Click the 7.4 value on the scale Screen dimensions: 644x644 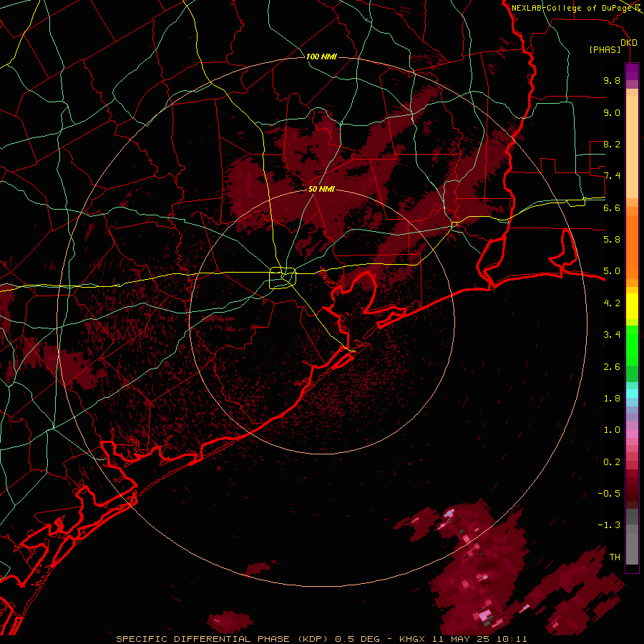(x=612, y=176)
